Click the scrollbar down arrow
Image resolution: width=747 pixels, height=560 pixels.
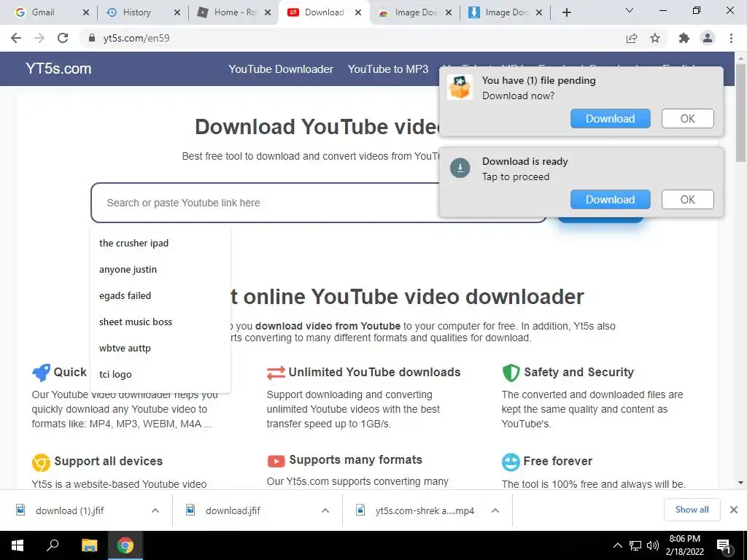coord(741,483)
